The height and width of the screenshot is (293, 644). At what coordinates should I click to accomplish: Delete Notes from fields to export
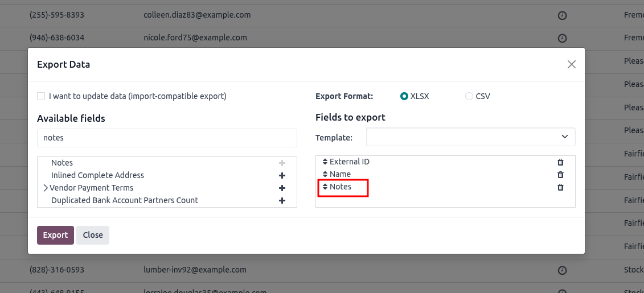pos(560,187)
